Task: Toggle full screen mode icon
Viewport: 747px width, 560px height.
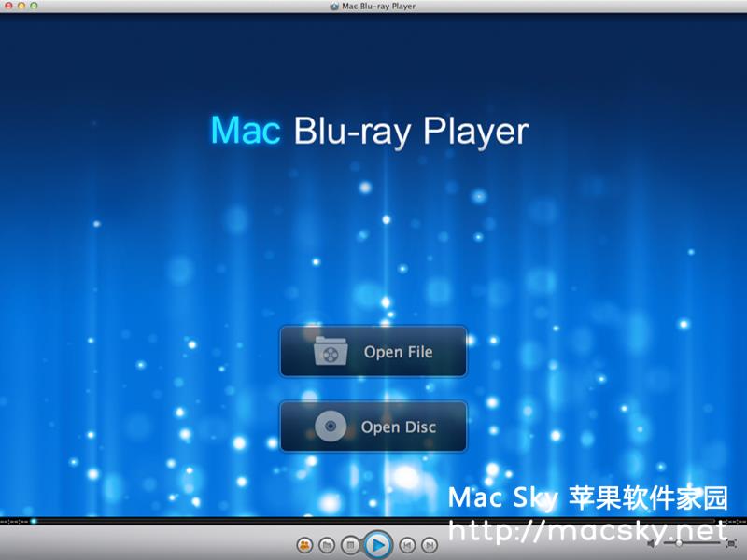Action: coord(732,543)
